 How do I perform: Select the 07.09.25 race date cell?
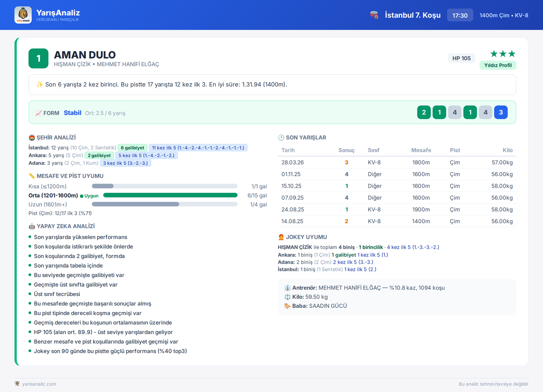click(x=293, y=198)
